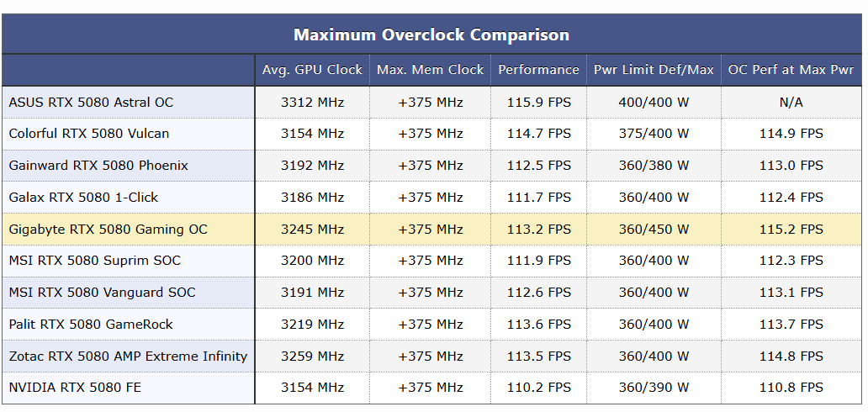Select the OC Perf at Max Pwr header
This screenshot has width=868, height=412.
point(791,70)
